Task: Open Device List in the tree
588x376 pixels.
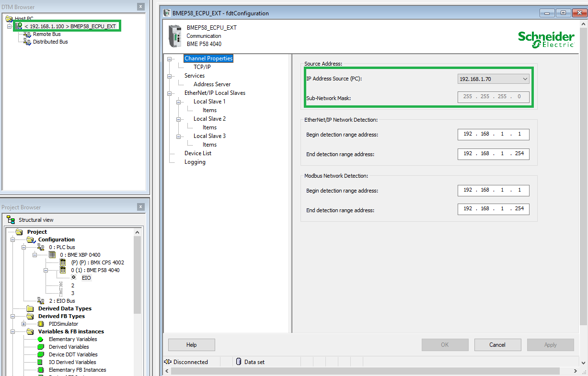Action: click(198, 153)
